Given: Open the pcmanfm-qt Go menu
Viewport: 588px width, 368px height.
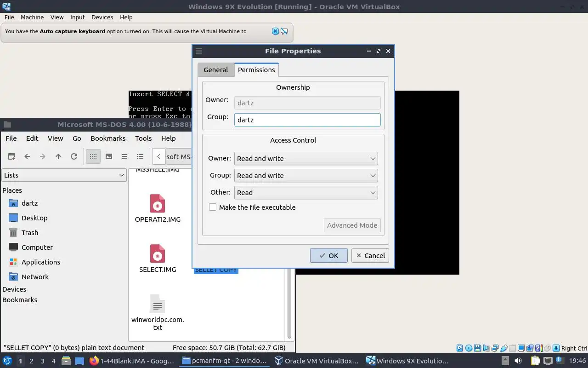Looking at the screenshot, I should click(77, 138).
